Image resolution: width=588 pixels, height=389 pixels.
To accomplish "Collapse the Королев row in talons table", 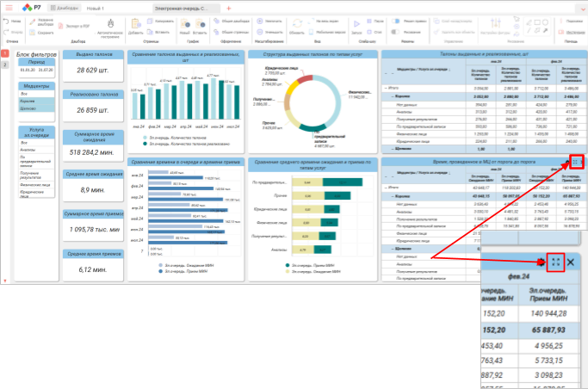I will click(393, 96).
